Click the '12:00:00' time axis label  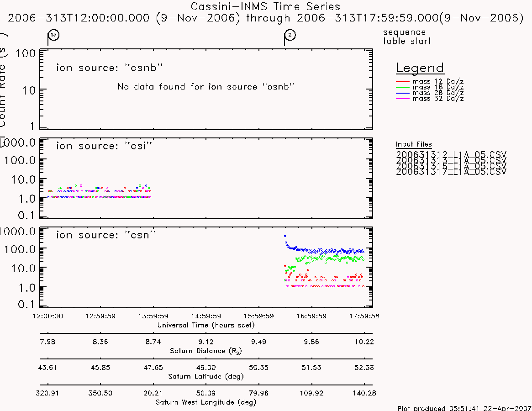coord(47,316)
